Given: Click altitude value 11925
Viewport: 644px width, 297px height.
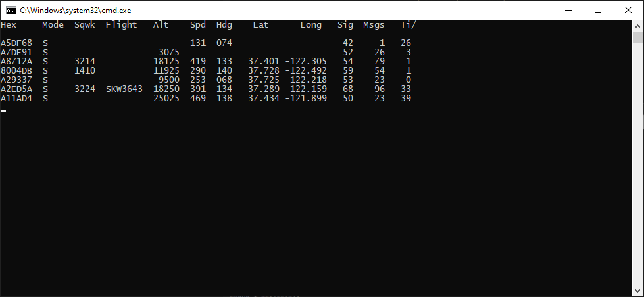Looking at the screenshot, I should (x=166, y=70).
